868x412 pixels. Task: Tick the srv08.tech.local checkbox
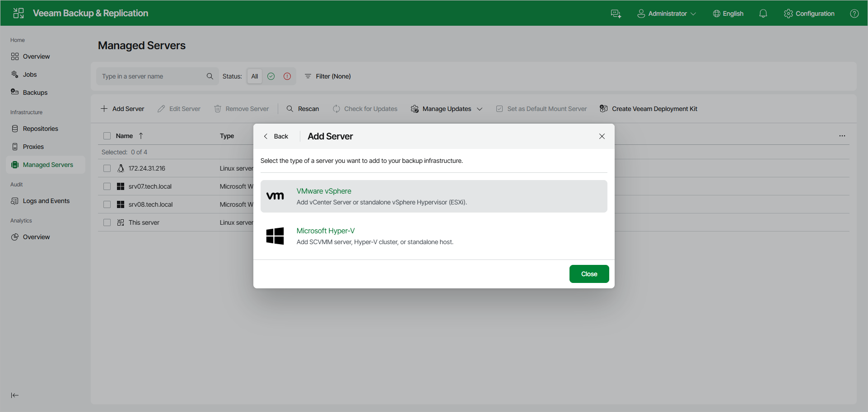point(107,204)
